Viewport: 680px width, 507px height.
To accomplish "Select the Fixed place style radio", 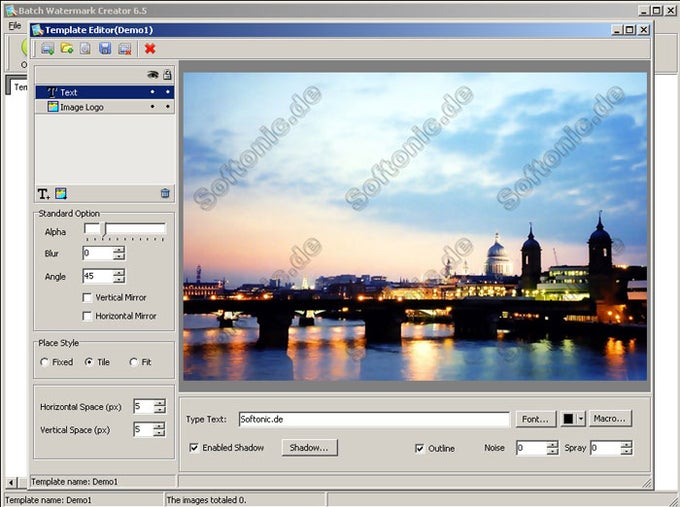I will tap(44, 362).
